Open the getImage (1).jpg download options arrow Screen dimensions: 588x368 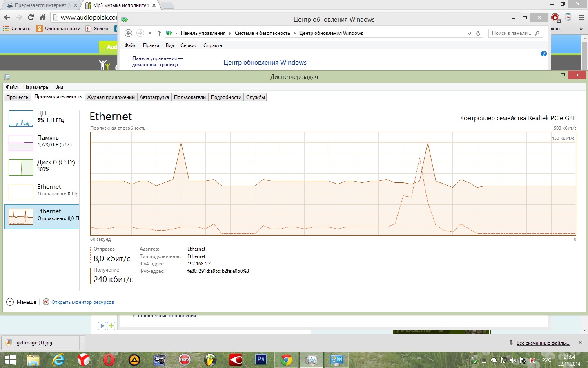click(82, 341)
